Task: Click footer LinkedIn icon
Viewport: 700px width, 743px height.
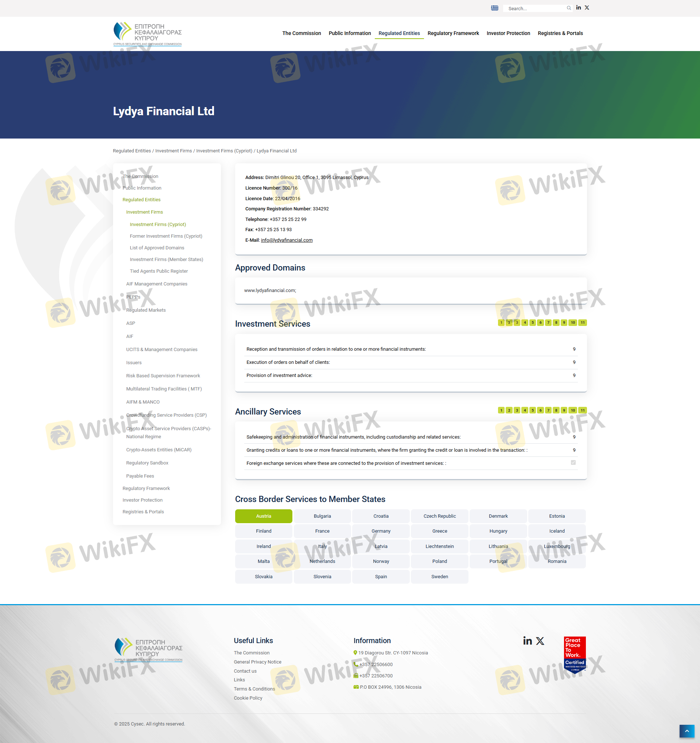Action: click(527, 641)
